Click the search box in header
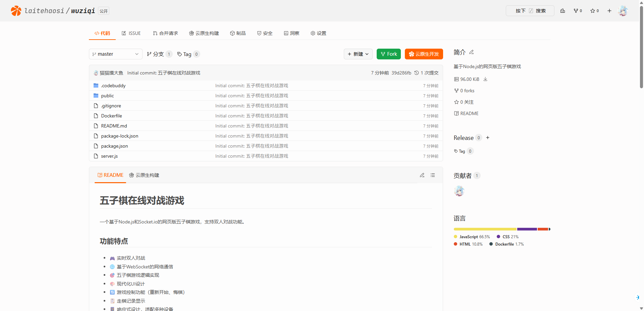Image resolution: width=644 pixels, height=311 pixels. tap(530, 11)
